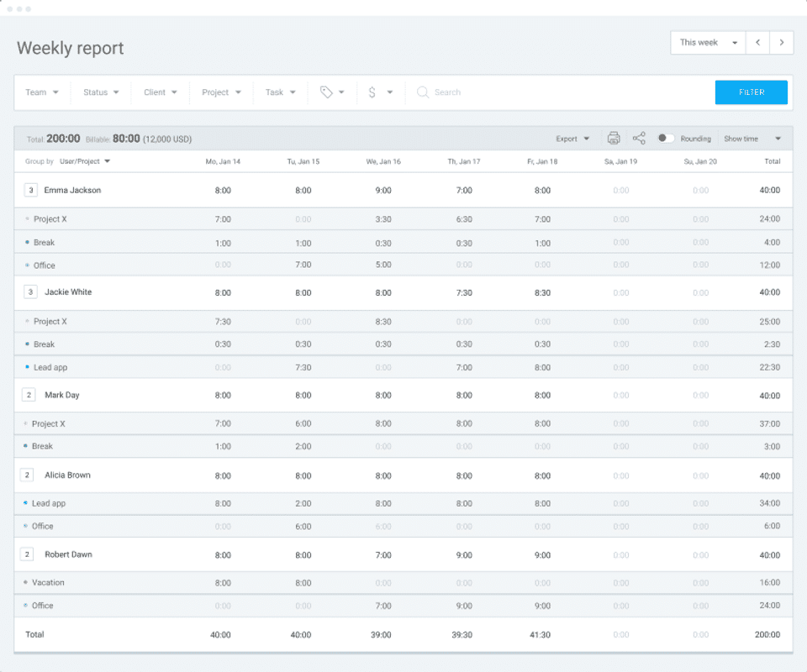Click the print report icon
Screen dimensions: 807x672
pyautogui.click(x=614, y=139)
